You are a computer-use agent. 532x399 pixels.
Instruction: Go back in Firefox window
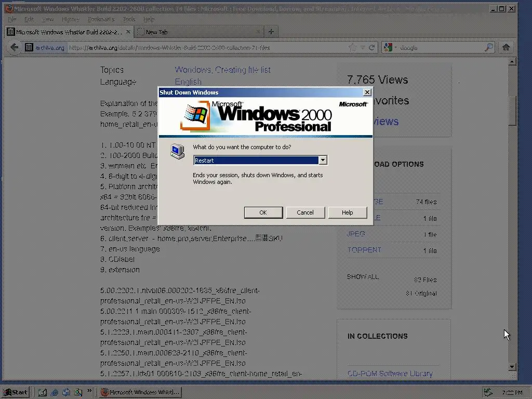click(14, 47)
